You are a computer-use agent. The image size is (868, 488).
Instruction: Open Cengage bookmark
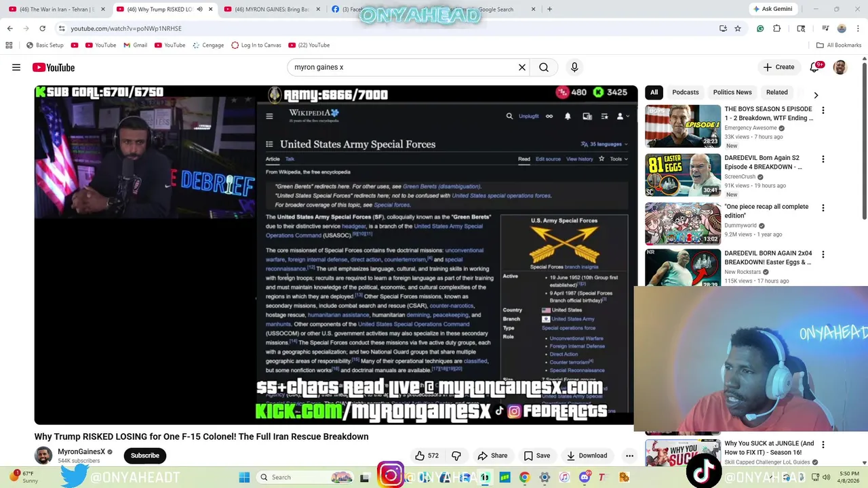208,45
